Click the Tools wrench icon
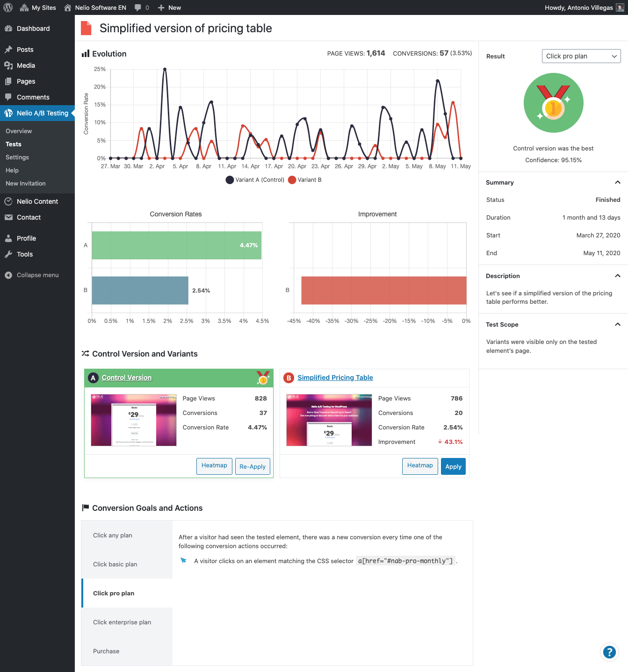Screen dimensions: 628x672 pyautogui.click(x=8, y=254)
